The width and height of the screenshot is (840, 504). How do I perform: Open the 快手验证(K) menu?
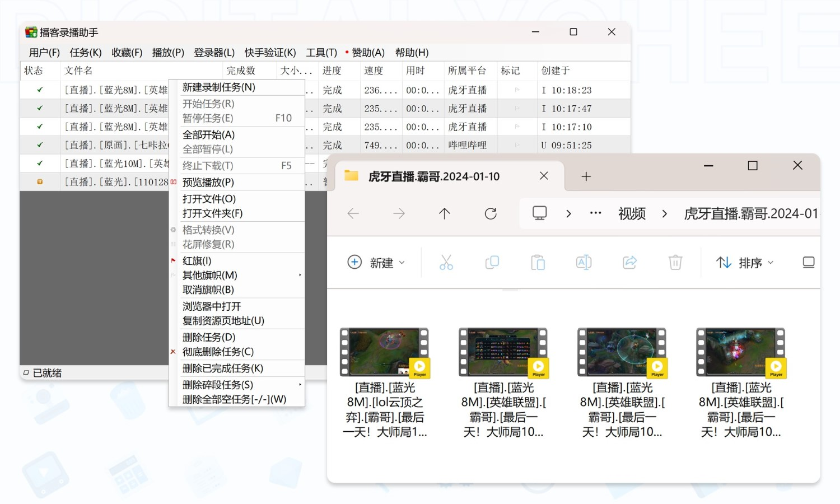coord(270,53)
